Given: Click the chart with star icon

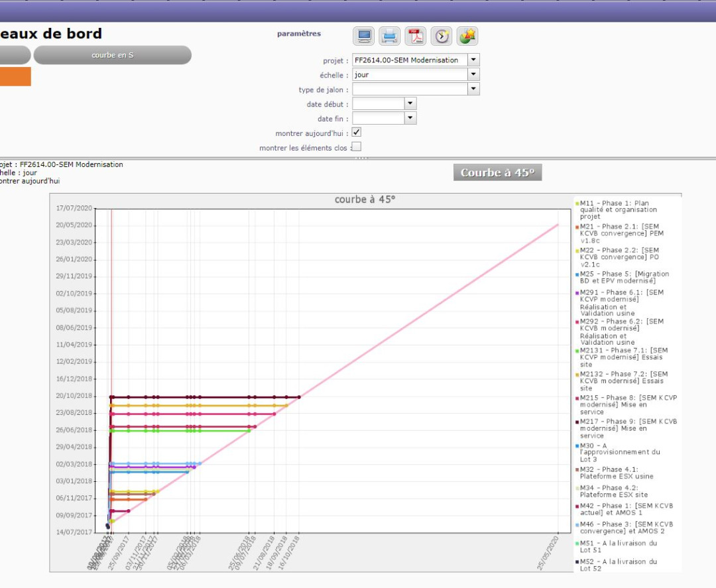Looking at the screenshot, I should coord(467,36).
